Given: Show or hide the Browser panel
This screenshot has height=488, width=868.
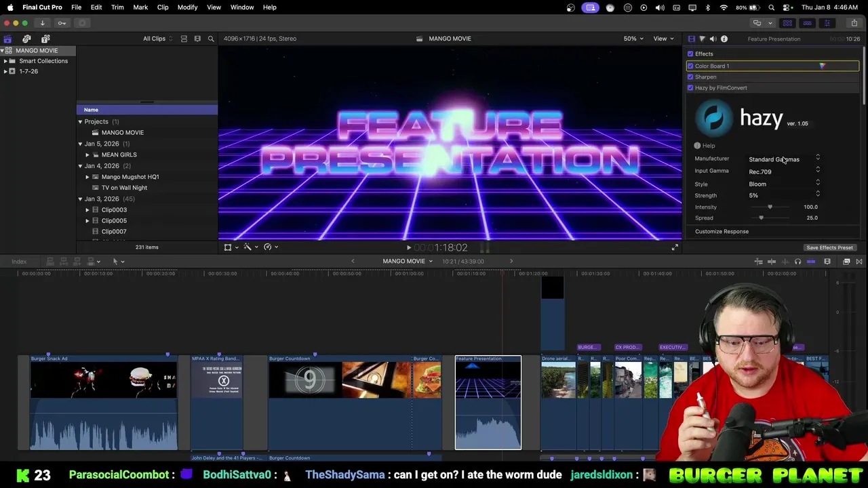Looking at the screenshot, I should 787,23.
